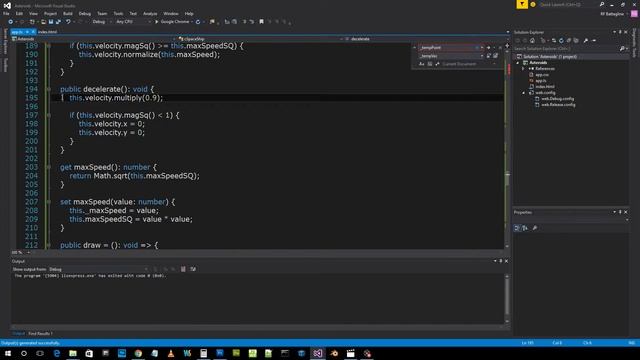Select app.css in Solution Explorer

[x=542, y=75]
